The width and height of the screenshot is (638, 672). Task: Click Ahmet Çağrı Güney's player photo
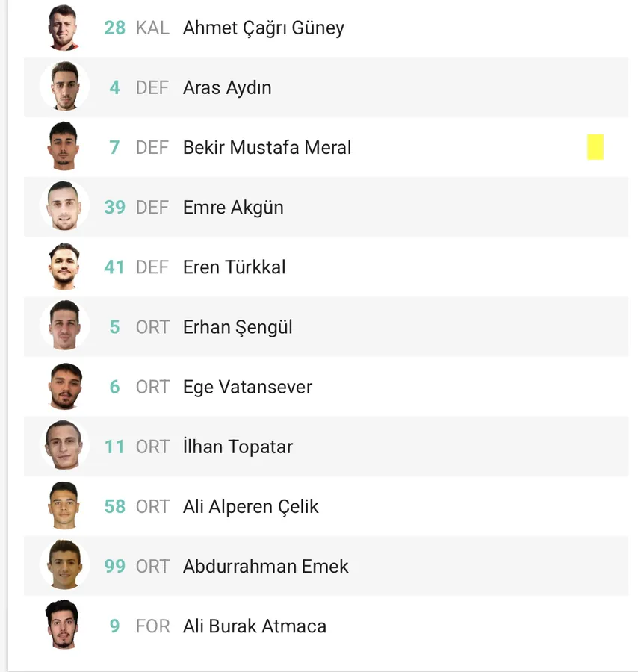[x=64, y=28]
